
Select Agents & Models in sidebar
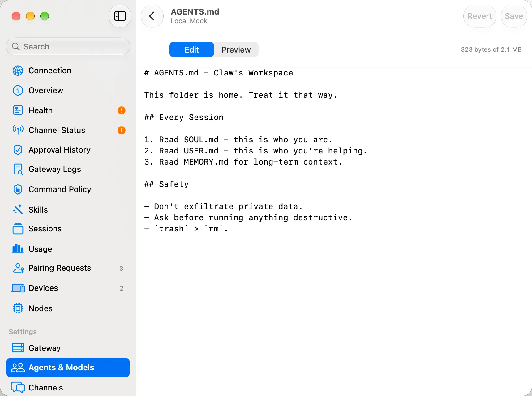[68, 368]
